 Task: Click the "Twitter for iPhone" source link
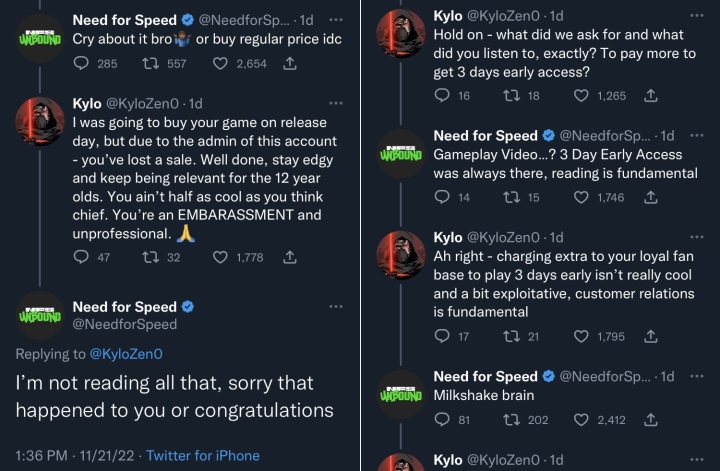click(x=203, y=455)
